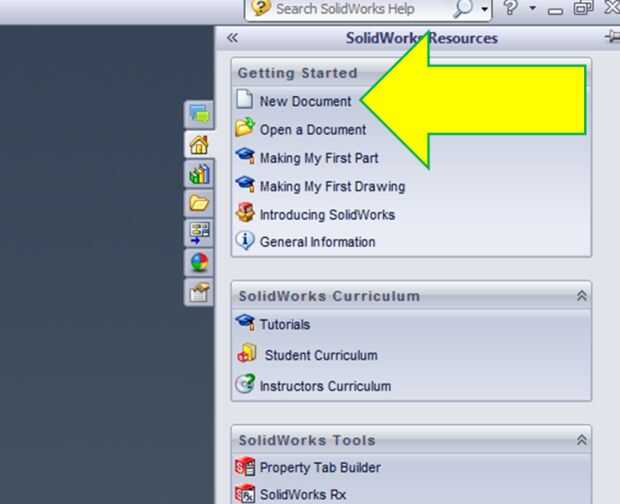
Task: Click the topmost task pane tab icon
Action: pos(199,115)
